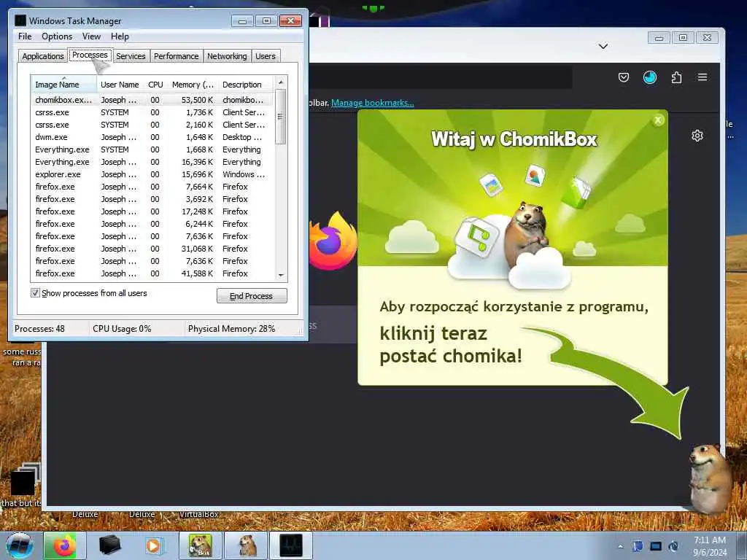Click the settings gear on Firefox new tab
This screenshot has width=747, height=560.
(697, 136)
